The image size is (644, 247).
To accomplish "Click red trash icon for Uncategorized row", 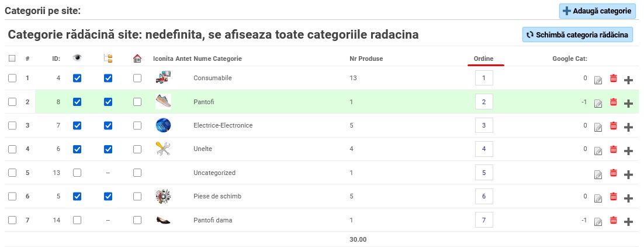I will (613, 173).
